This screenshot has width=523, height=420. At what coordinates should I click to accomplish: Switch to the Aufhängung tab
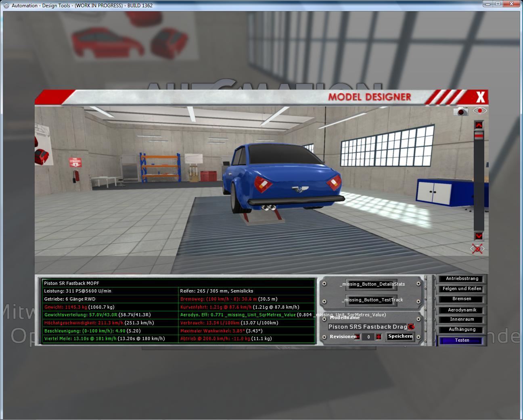[462, 330]
